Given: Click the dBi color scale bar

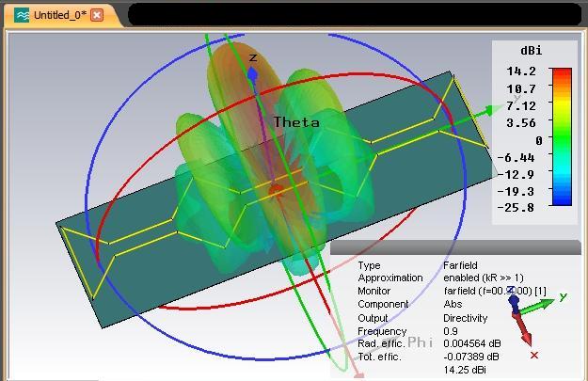Looking at the screenshot, I should coord(562,136).
